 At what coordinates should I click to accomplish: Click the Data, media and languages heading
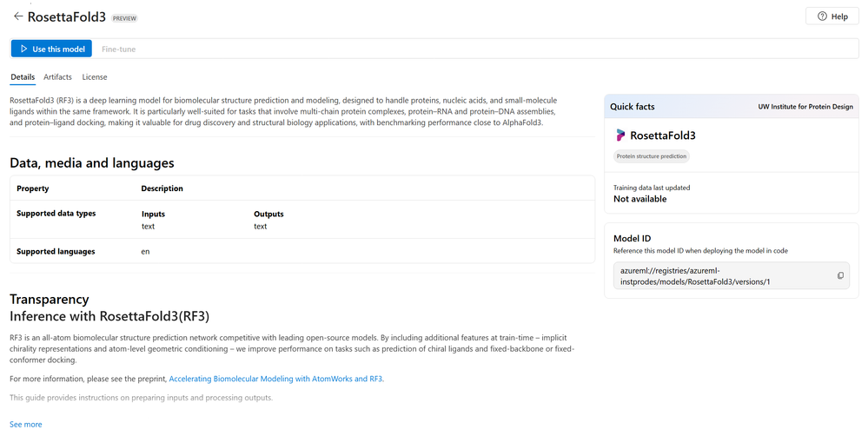coord(92,162)
